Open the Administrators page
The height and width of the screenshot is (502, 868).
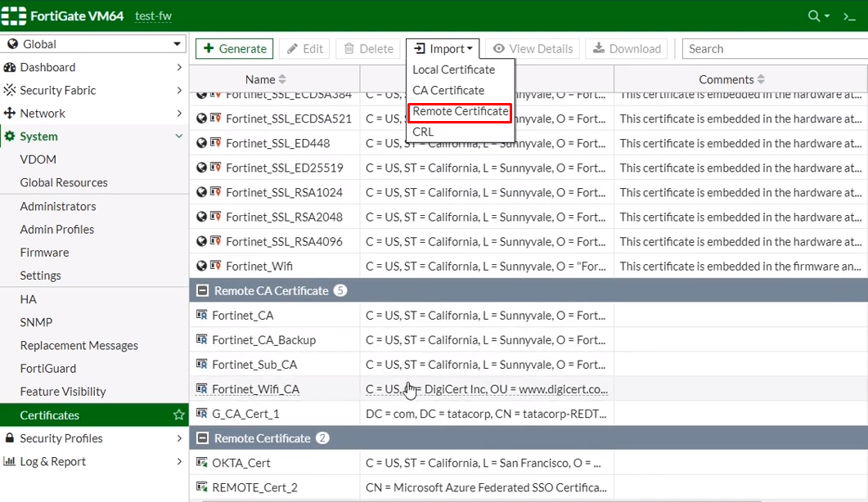coord(58,206)
